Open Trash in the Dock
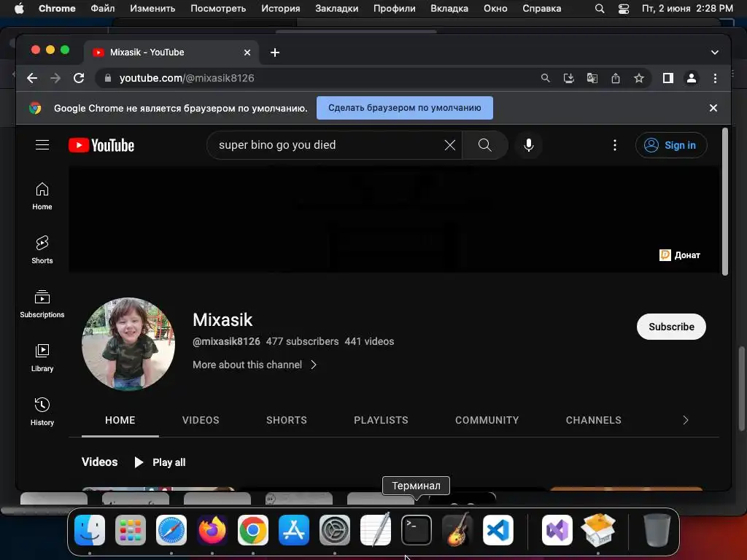 tap(657, 530)
